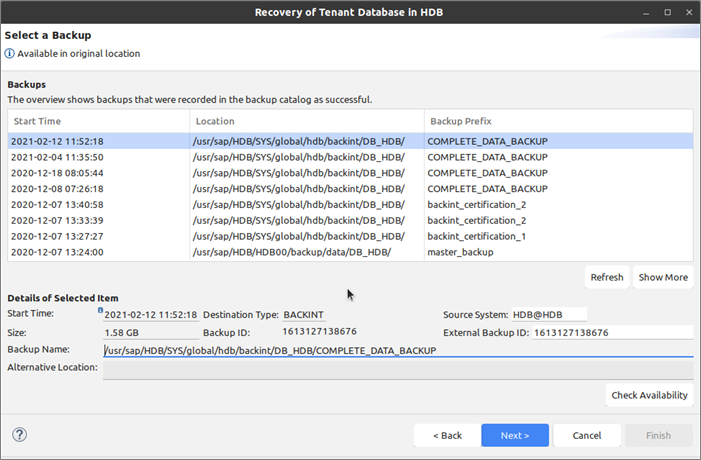Screen dimensions: 701x460
Task: Sort the table by Backup Prefix column header
Action: click(558, 121)
